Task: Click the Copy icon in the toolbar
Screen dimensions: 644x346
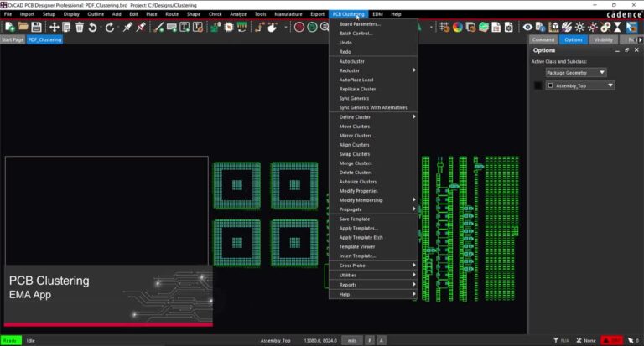Action: click(x=66, y=27)
